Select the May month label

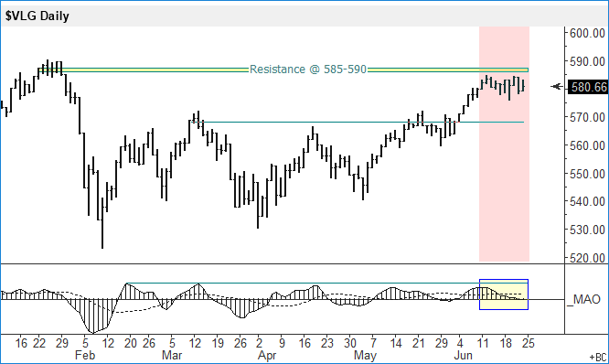pyautogui.click(x=365, y=355)
